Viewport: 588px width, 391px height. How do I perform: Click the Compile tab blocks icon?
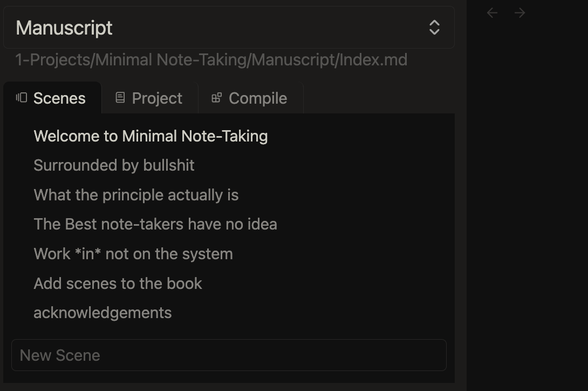pyautogui.click(x=216, y=98)
